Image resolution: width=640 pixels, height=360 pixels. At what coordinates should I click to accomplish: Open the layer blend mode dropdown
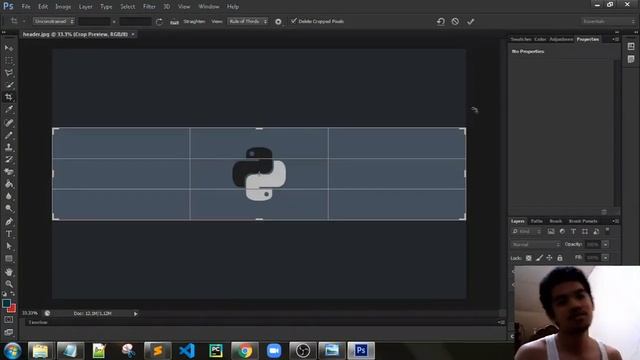pos(536,244)
